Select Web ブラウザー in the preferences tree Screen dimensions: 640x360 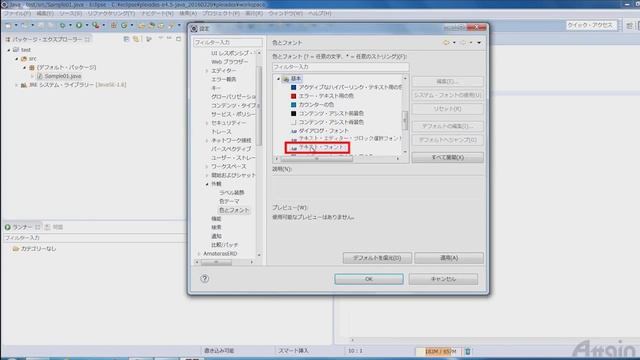pyautogui.click(x=229, y=62)
